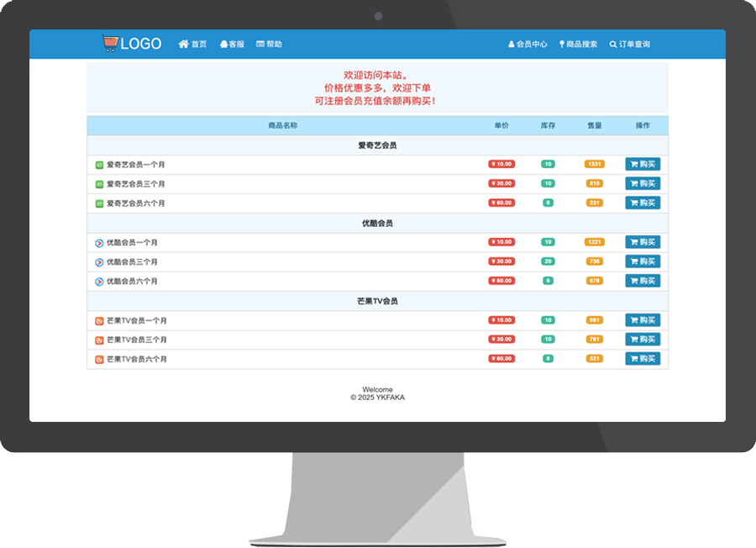Viewport: 756px width, 548px height.
Task: Click the ¥10.00 price tag of 芒果TV会员一个月
Action: 501,320
